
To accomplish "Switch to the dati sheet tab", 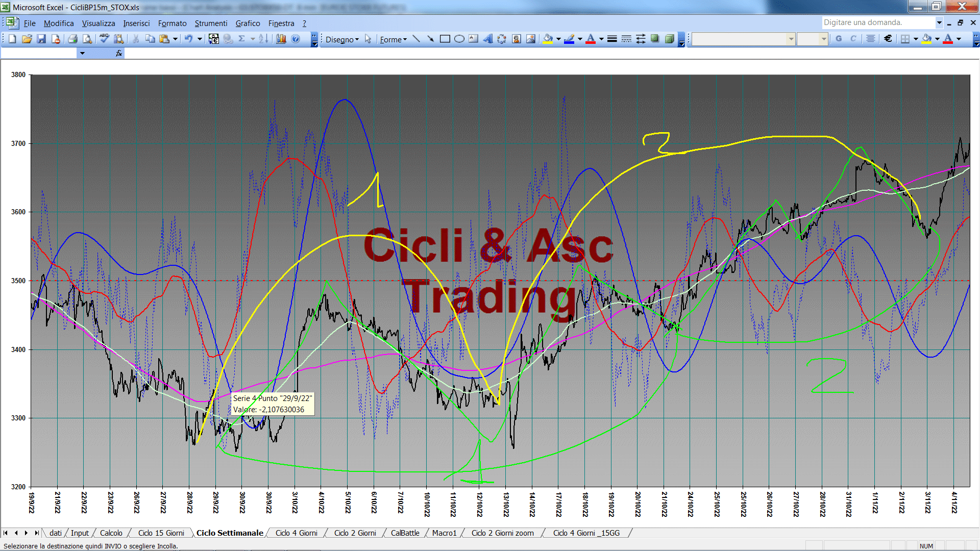I will (x=56, y=533).
